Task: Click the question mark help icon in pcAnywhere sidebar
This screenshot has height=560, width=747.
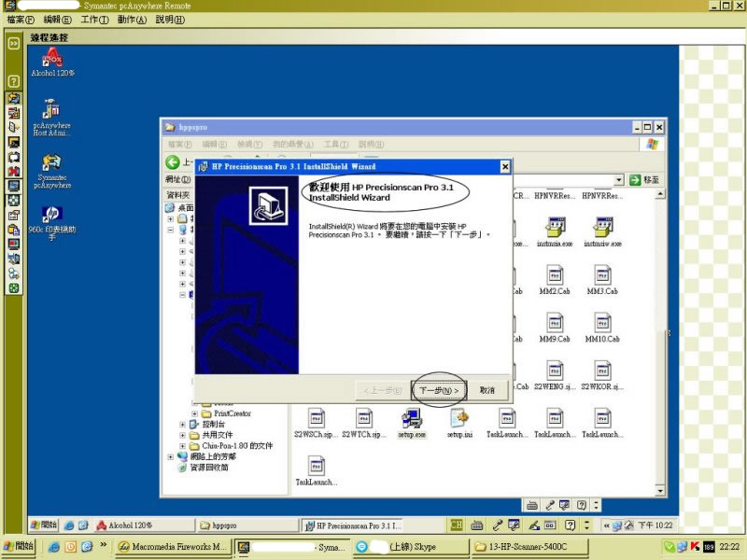Action: pos(14,81)
